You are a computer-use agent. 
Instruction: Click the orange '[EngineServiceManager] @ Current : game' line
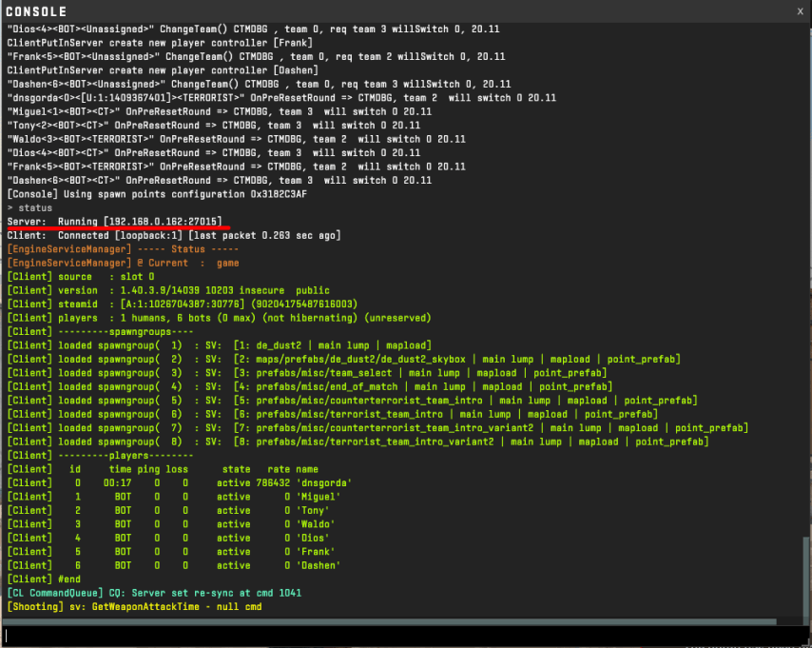pos(123,263)
